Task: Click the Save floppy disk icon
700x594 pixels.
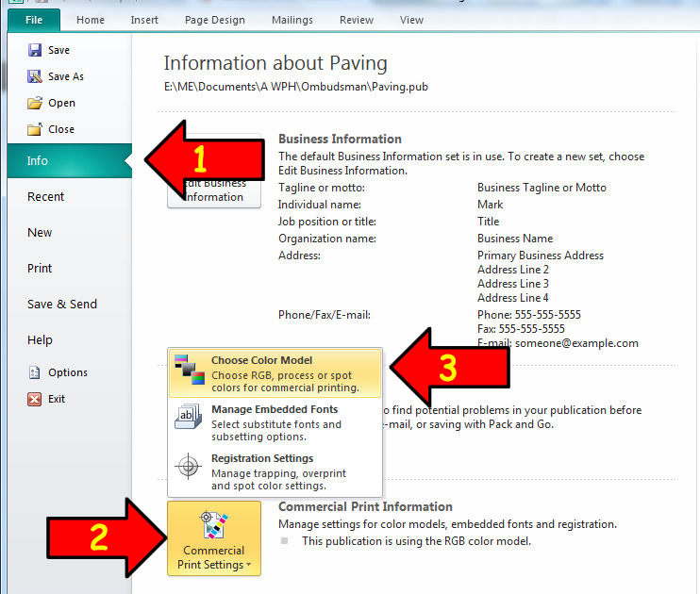Action: point(35,51)
